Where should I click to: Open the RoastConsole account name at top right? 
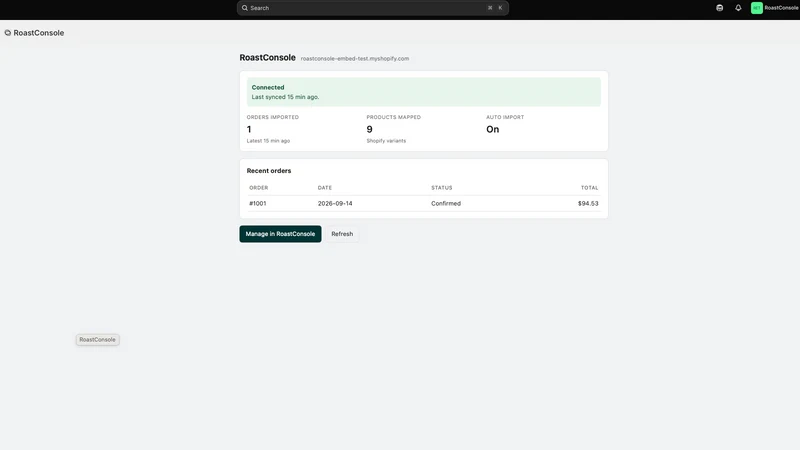coord(781,8)
